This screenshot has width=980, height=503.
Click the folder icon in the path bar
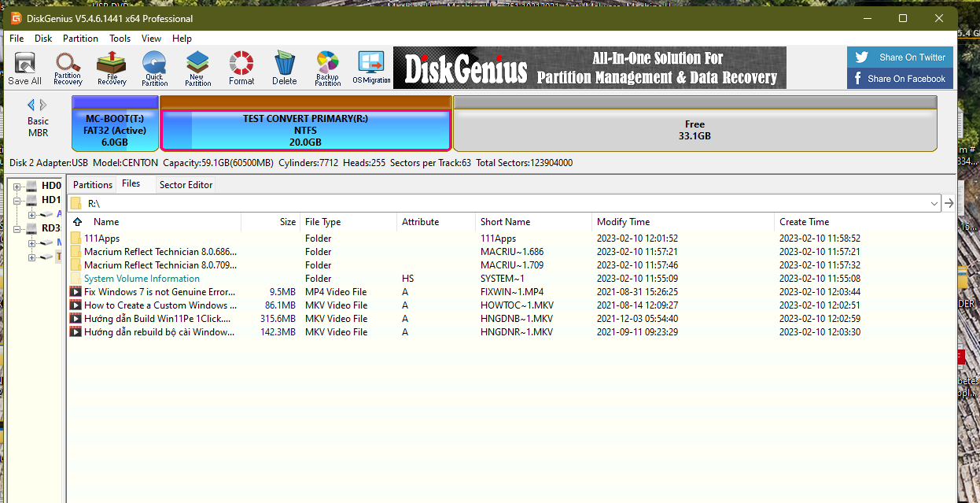(76, 203)
